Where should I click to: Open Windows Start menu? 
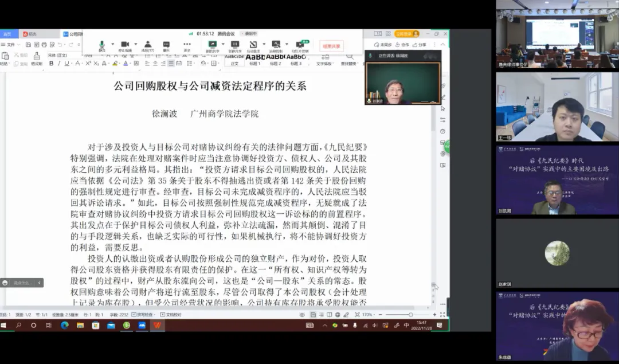pos(3,326)
